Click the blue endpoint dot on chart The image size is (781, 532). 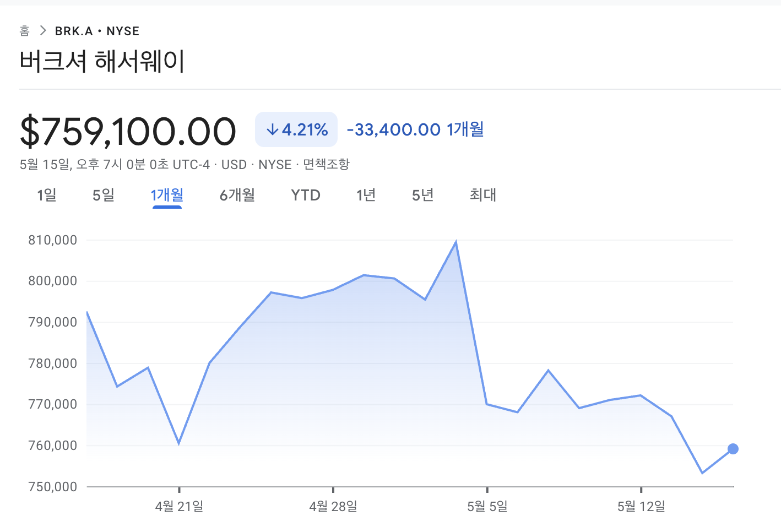tap(733, 449)
